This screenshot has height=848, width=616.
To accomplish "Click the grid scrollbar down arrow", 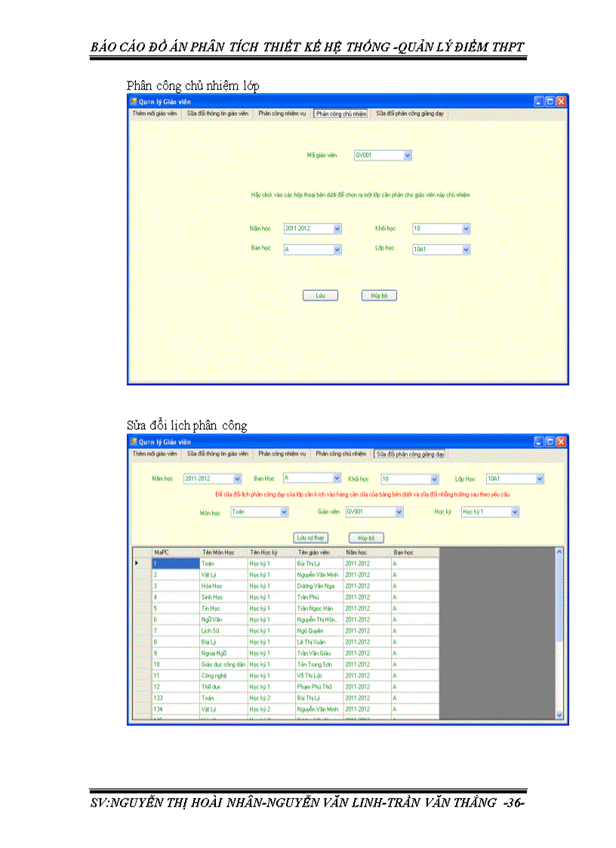I will [558, 717].
